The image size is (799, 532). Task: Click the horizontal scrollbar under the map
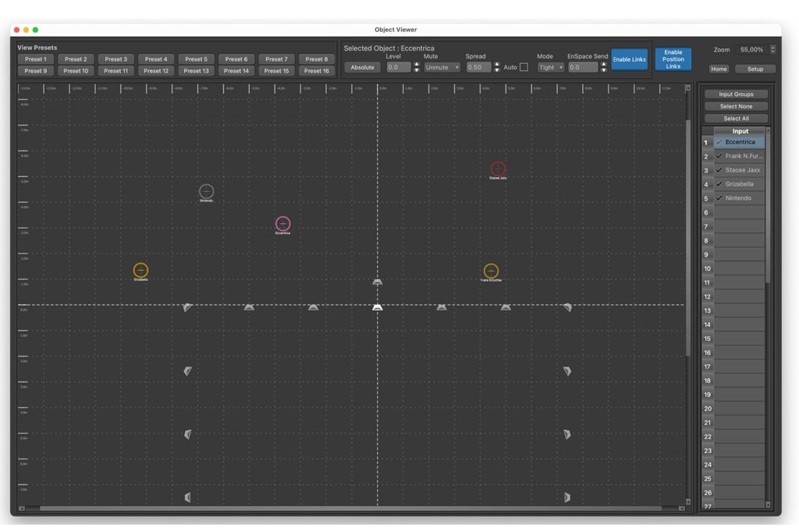[351, 509]
